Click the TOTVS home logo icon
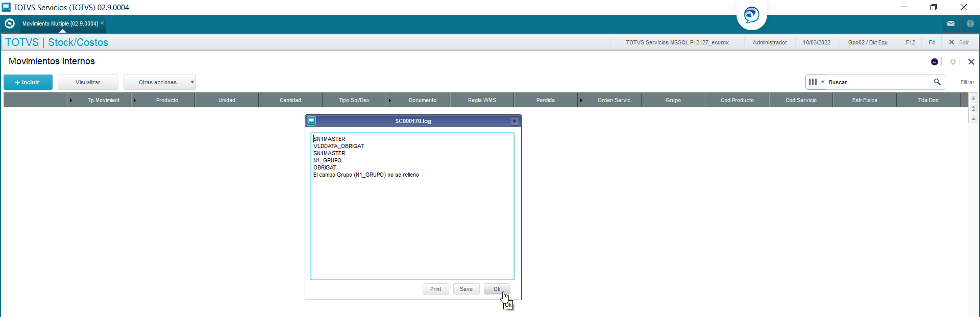This screenshot has width=980, height=317. [10, 23]
